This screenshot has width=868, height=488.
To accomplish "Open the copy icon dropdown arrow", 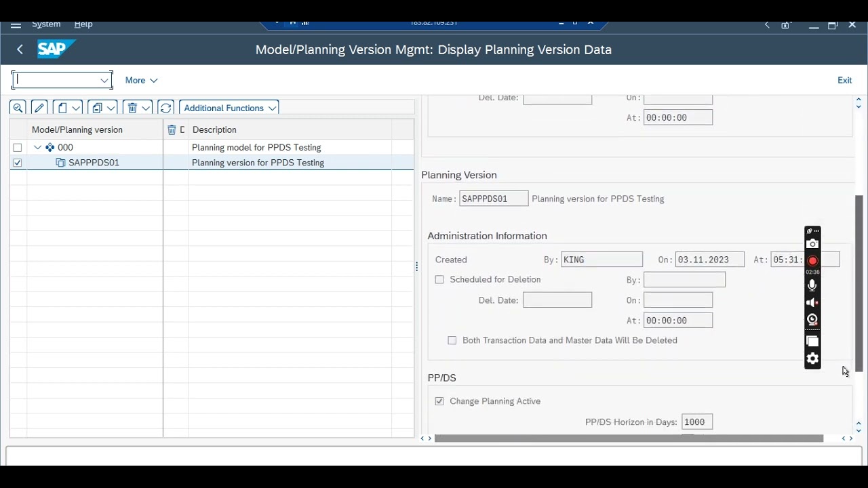I will tap(111, 108).
